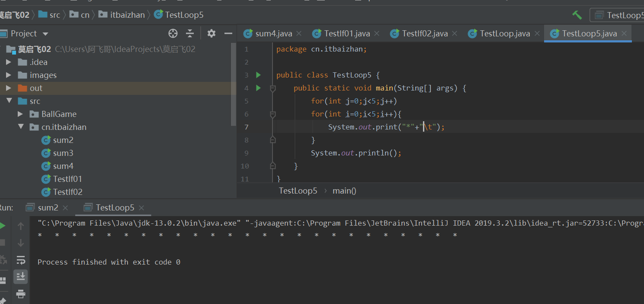Click cn in the navigation bar
This screenshot has height=304, width=644.
coord(80,15)
